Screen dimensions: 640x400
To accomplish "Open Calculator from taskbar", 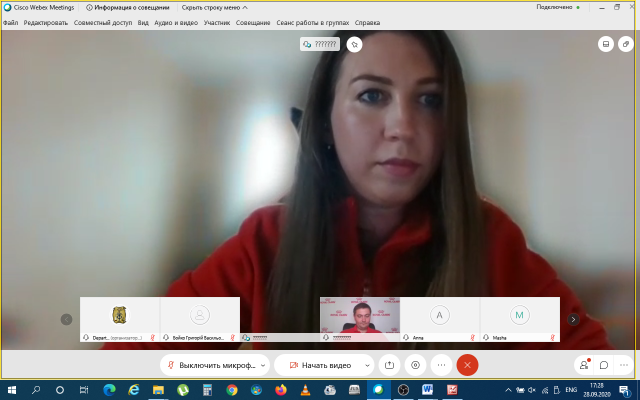I will (x=207, y=390).
